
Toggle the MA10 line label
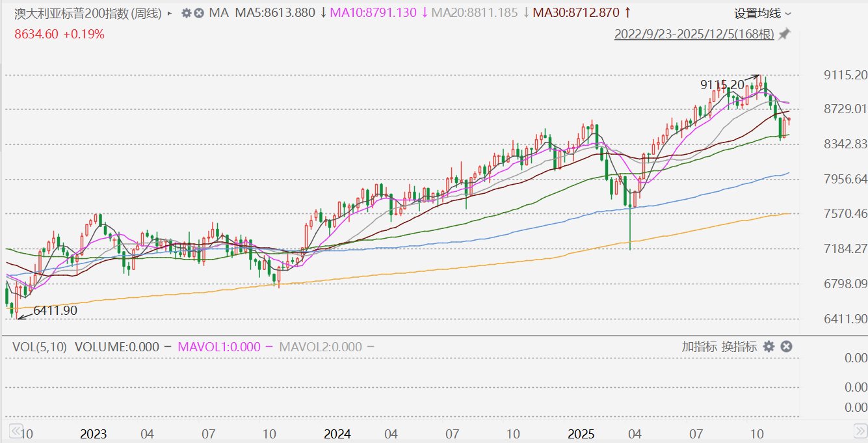point(373,13)
